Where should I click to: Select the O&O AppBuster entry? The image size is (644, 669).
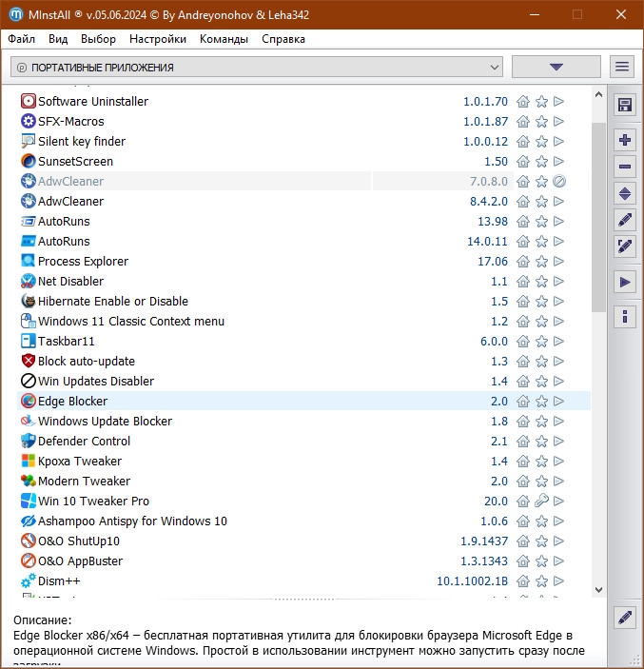coord(303,561)
